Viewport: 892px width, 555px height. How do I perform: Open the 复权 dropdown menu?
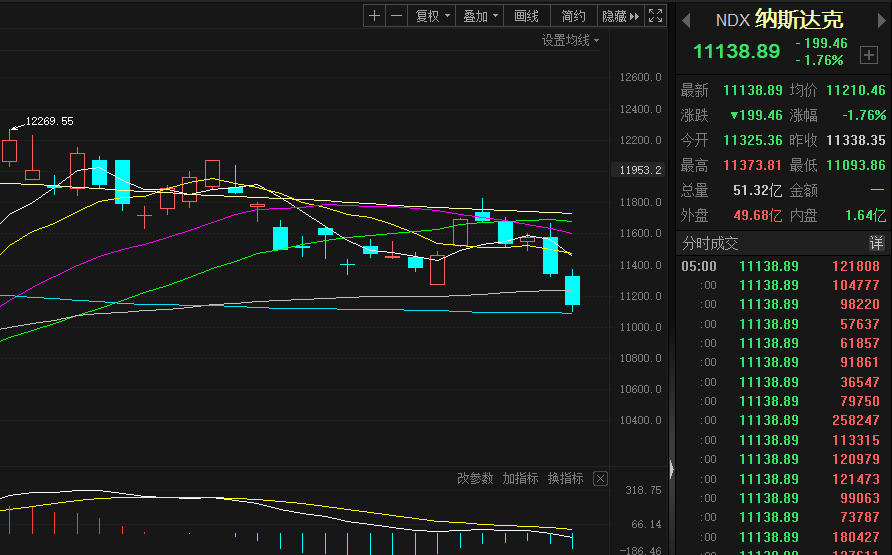(x=433, y=16)
